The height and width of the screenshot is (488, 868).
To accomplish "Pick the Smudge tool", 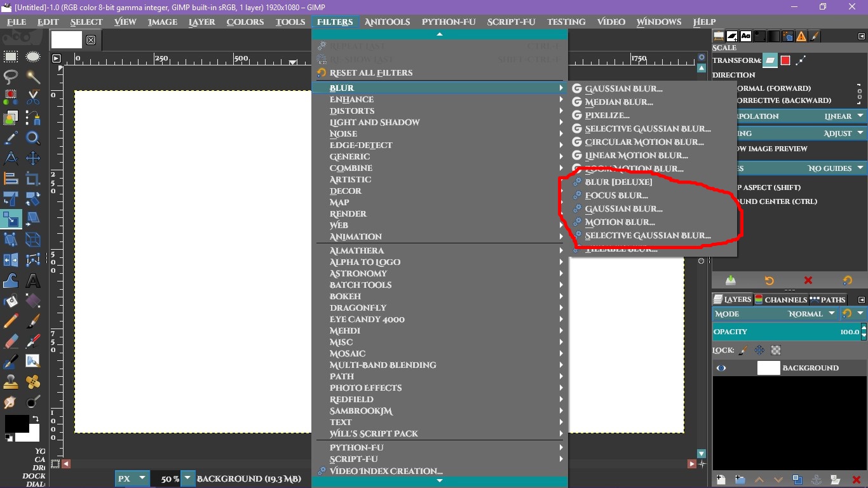I will (x=11, y=402).
